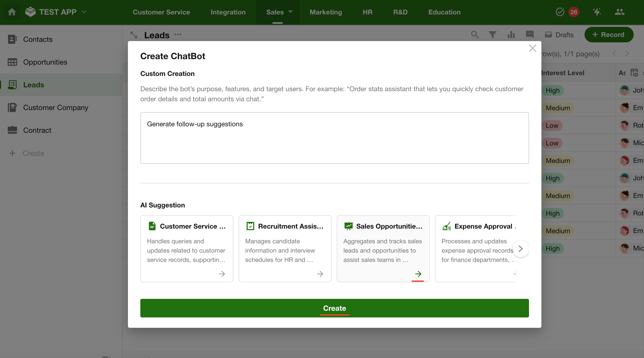Viewport: 644px width, 358px height.
Task: Click the green Create button
Action: pyautogui.click(x=334, y=308)
